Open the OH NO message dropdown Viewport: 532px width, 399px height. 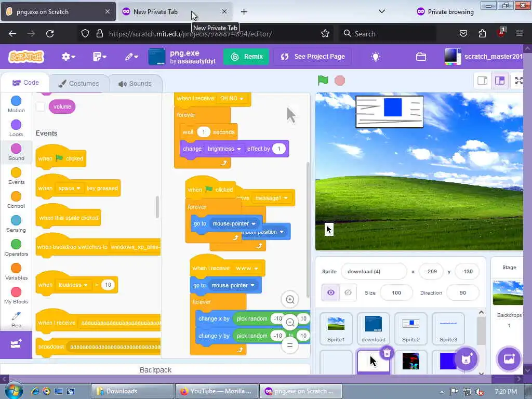click(232, 98)
